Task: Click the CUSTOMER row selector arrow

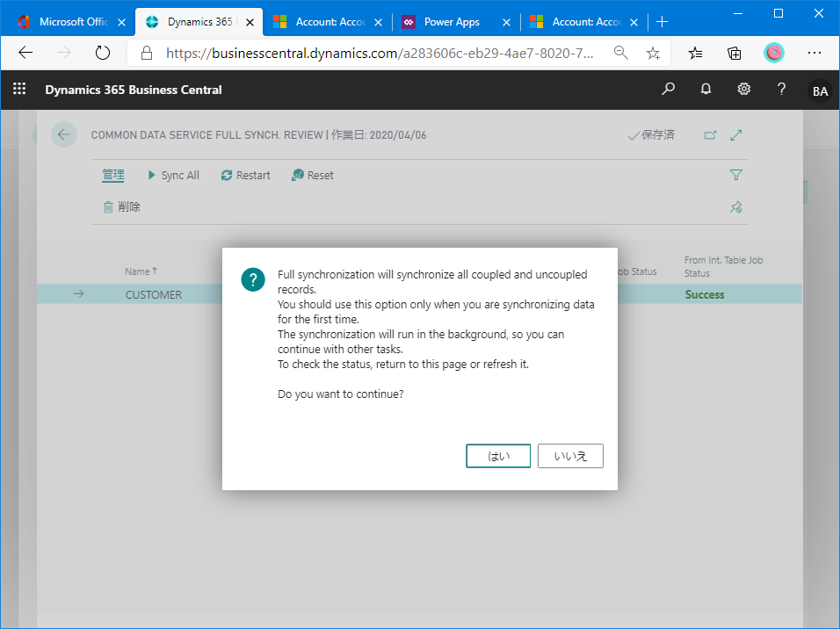Action: point(79,293)
